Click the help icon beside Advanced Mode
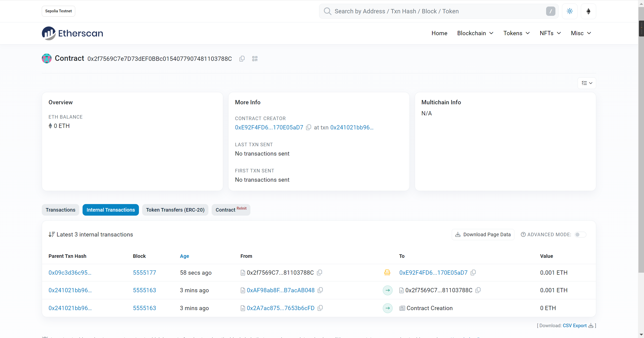Viewport: 644px width, 338px height. point(523,234)
